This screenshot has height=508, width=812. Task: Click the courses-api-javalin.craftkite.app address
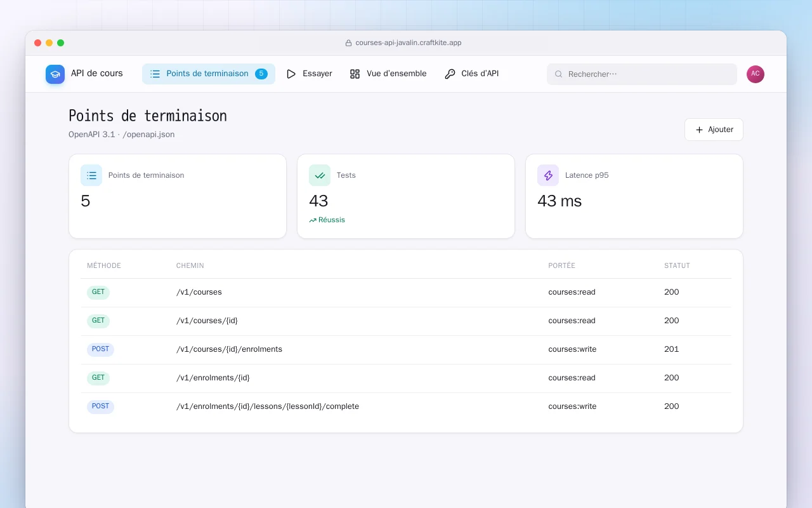409,43
